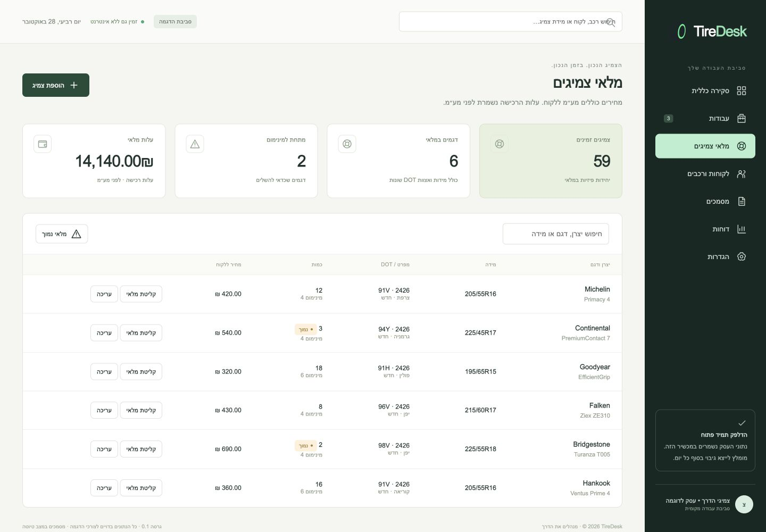Click the user avatar circle at sidebar bottom
Screen dimensions: 766x532
click(x=744, y=504)
